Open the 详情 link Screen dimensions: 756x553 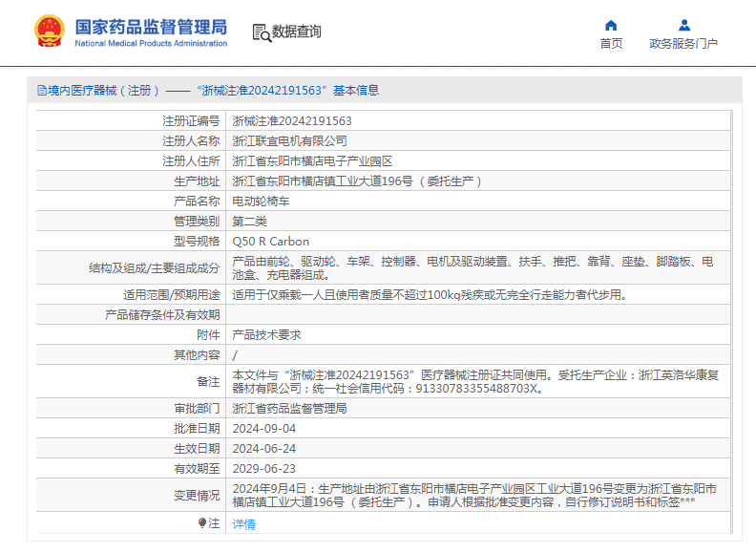coord(244,524)
